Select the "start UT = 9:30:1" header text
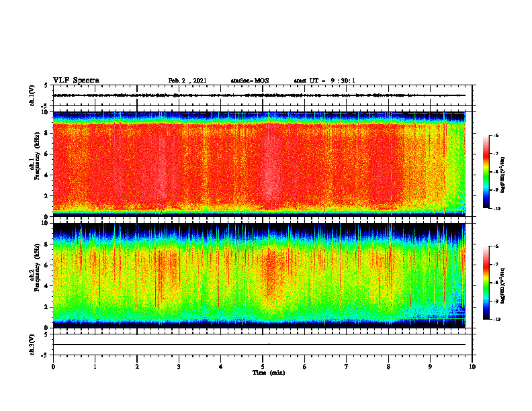 click(x=324, y=81)
